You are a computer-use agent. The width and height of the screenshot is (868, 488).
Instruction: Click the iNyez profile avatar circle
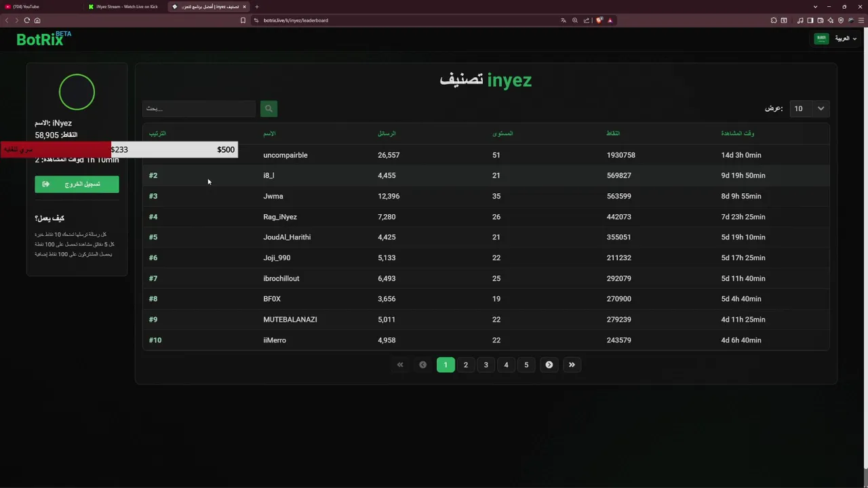[77, 92]
